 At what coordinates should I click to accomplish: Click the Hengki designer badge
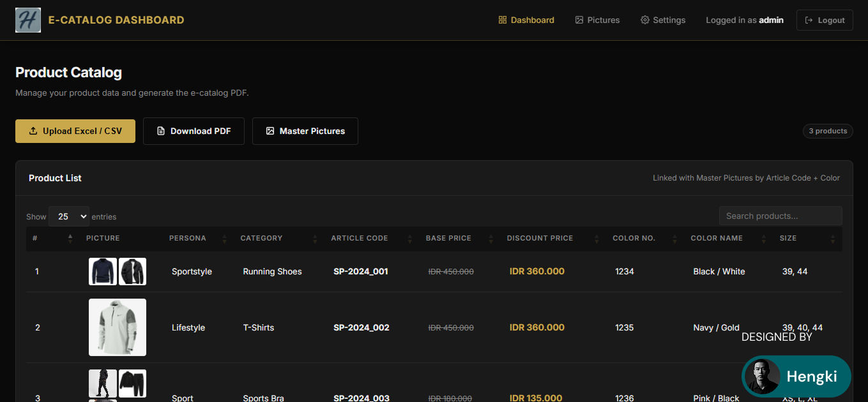tap(796, 376)
